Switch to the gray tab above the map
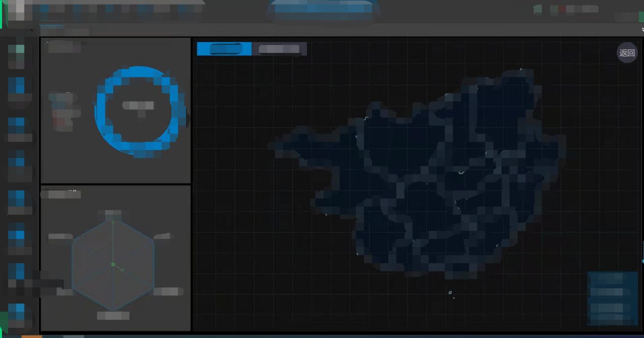Viewport: 644px width, 338px height. [x=279, y=49]
